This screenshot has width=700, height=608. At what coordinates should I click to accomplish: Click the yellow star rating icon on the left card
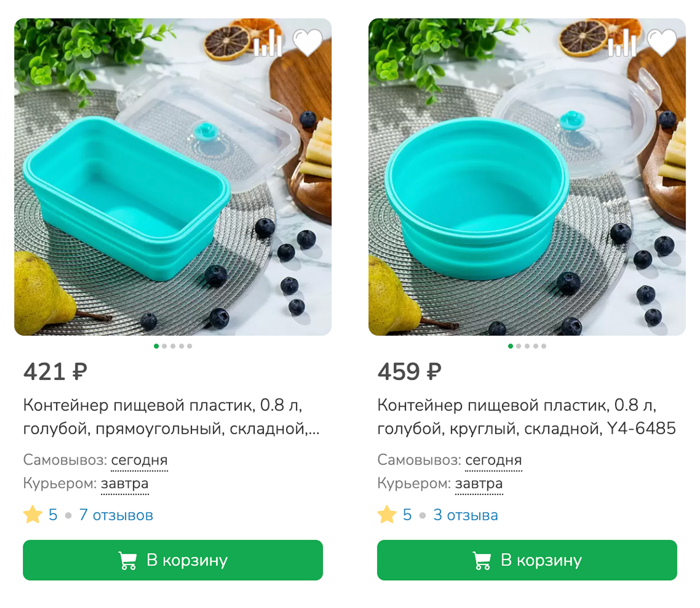(32, 514)
